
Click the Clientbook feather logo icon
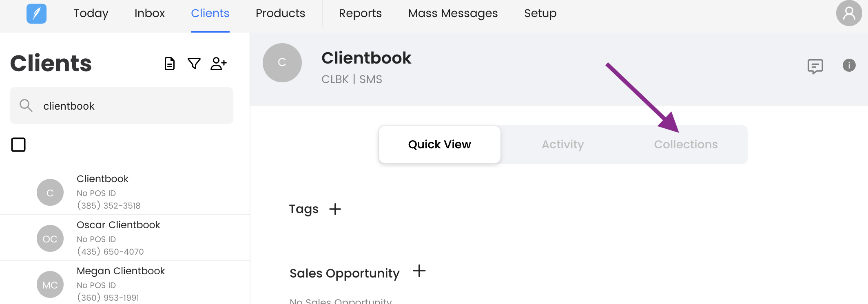coord(36,13)
